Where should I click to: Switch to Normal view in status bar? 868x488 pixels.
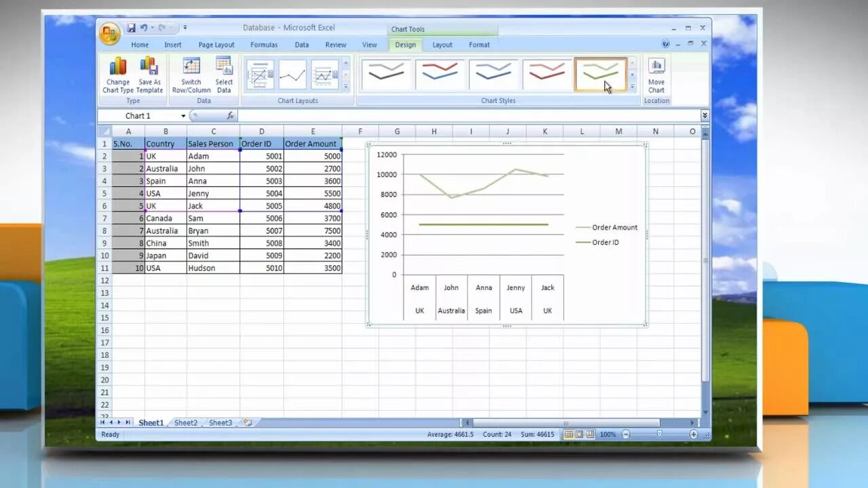click(x=569, y=434)
